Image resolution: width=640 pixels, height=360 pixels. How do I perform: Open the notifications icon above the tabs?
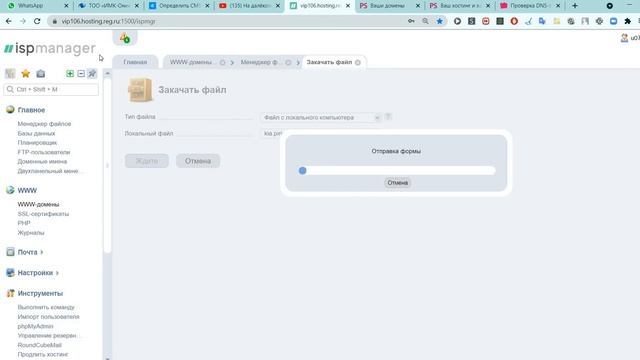[125, 38]
